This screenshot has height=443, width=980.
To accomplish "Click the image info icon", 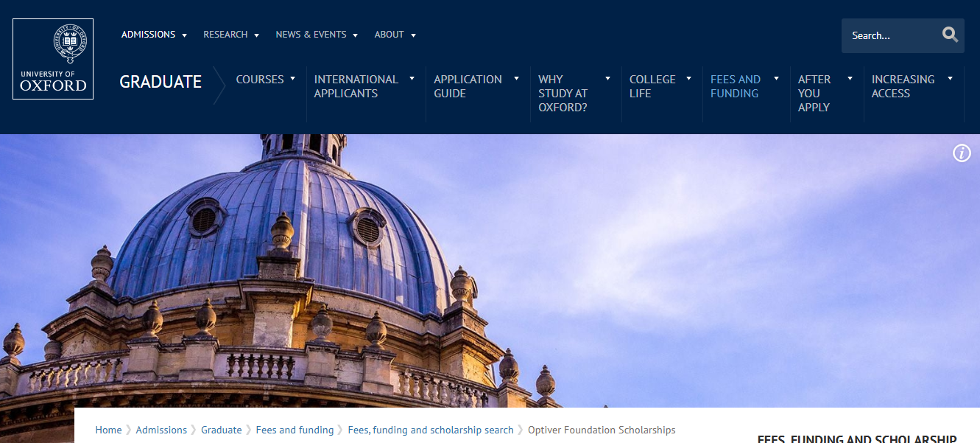I will tap(962, 153).
